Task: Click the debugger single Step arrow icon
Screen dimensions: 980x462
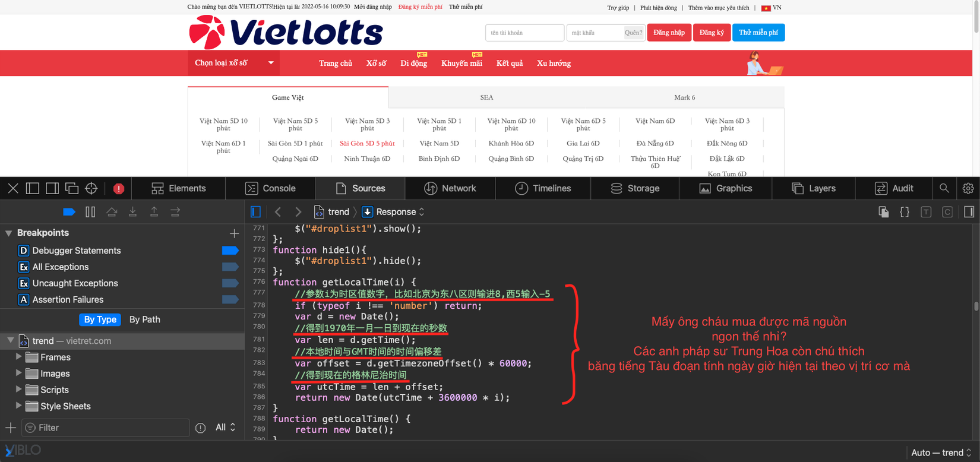Action: (x=175, y=212)
